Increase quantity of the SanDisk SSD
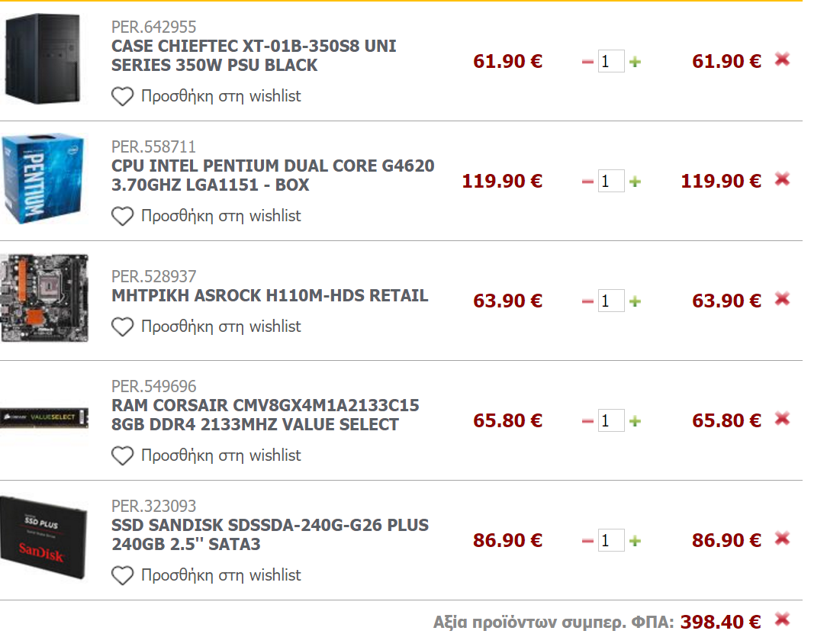 pos(636,541)
